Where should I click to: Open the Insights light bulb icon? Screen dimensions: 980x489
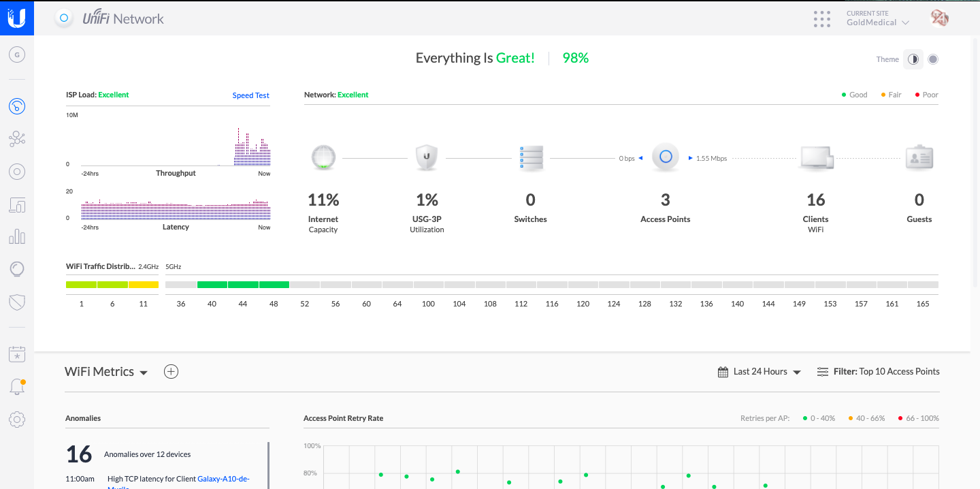click(x=17, y=269)
